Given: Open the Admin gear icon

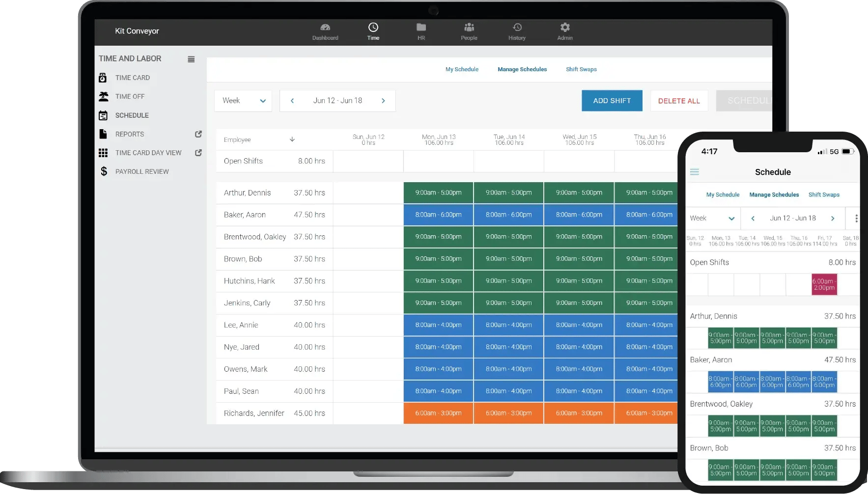Looking at the screenshot, I should [565, 27].
